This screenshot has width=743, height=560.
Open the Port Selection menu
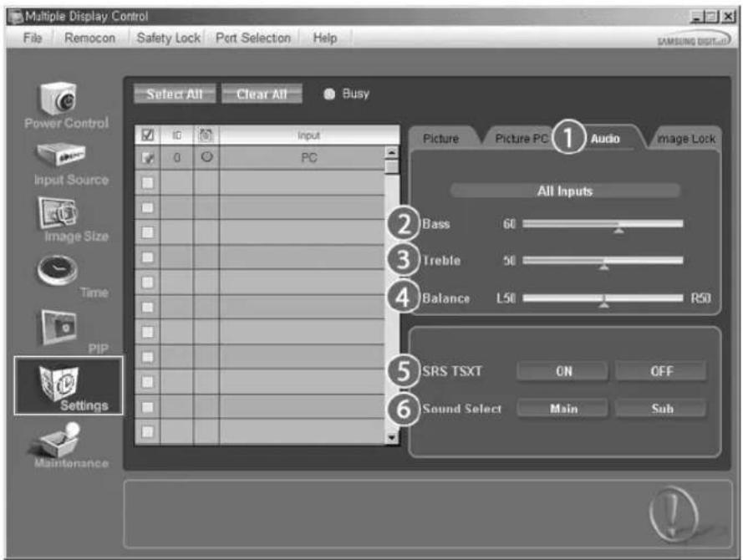pyautogui.click(x=253, y=38)
